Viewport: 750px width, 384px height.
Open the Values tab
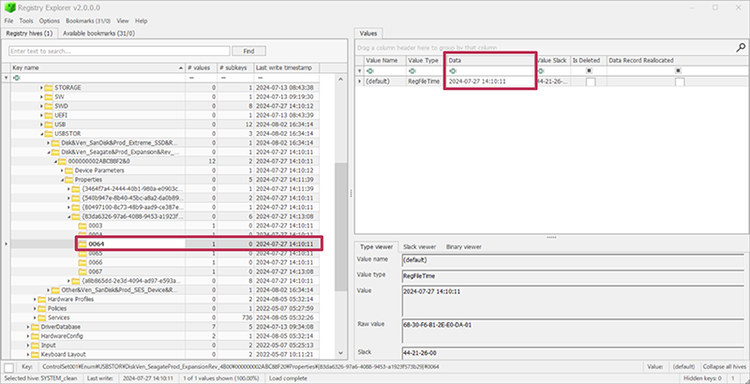(368, 33)
